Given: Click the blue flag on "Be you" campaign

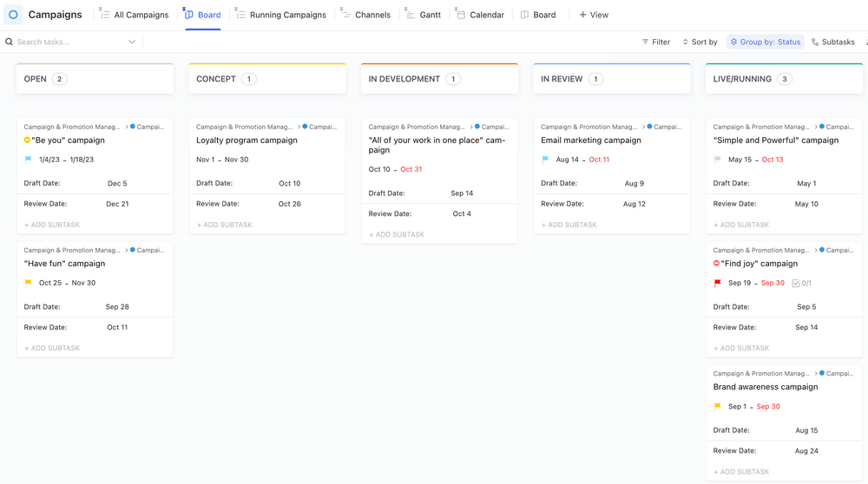Looking at the screenshot, I should (x=28, y=160).
